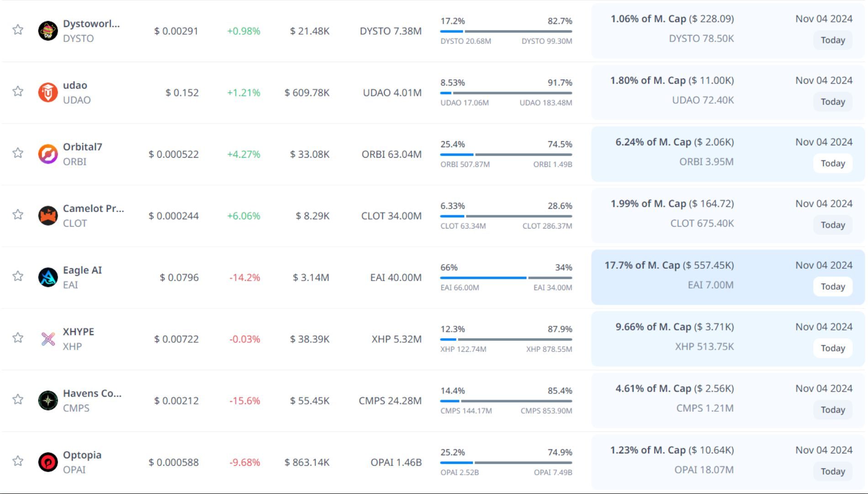
Task: Click the Camelot Protocol unlock progress bar
Action: point(506,216)
